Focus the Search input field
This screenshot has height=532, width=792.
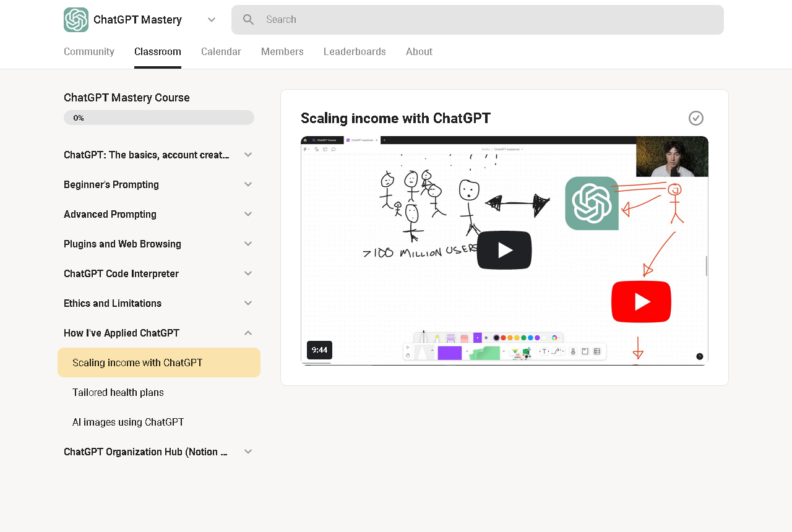478,20
